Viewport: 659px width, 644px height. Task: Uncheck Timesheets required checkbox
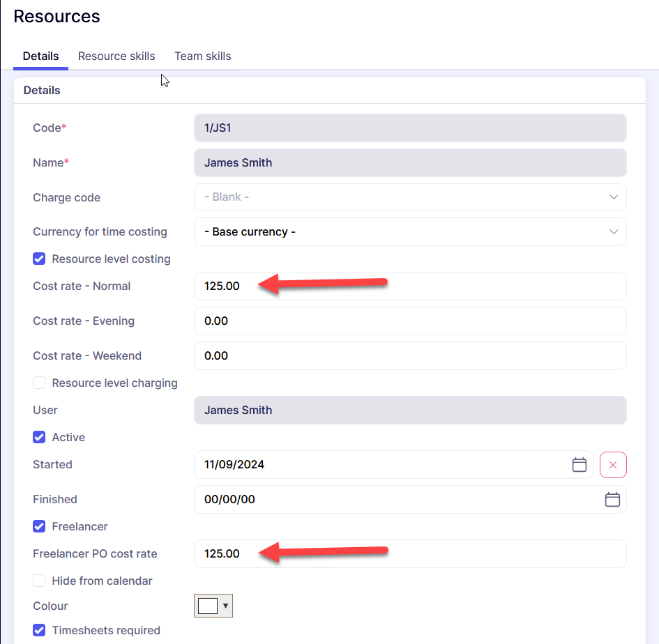point(40,631)
